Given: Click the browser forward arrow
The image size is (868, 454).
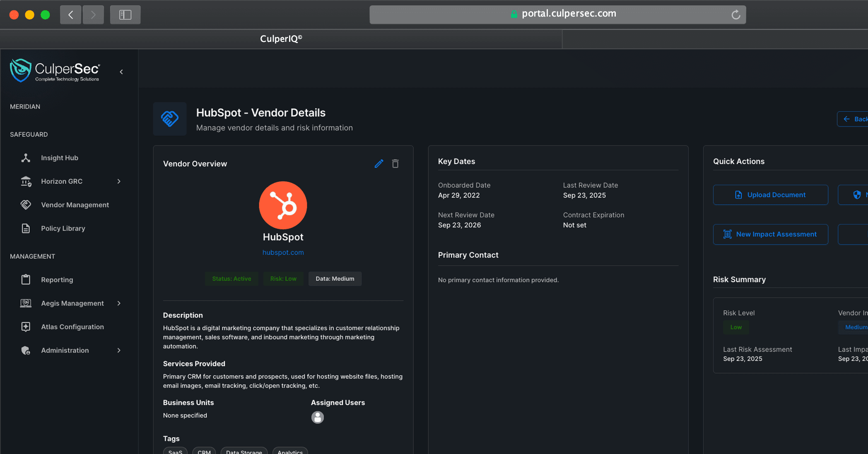Looking at the screenshot, I should click(93, 15).
